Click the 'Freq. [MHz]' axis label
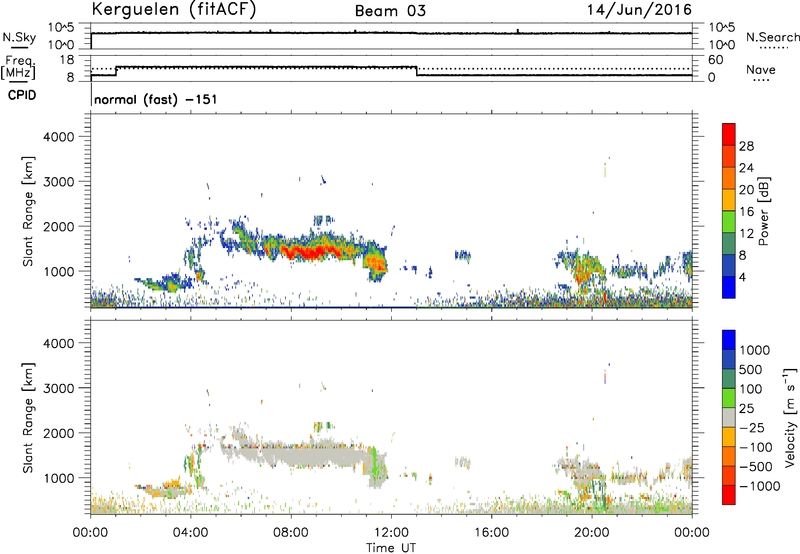The image size is (800, 554). tap(18, 68)
